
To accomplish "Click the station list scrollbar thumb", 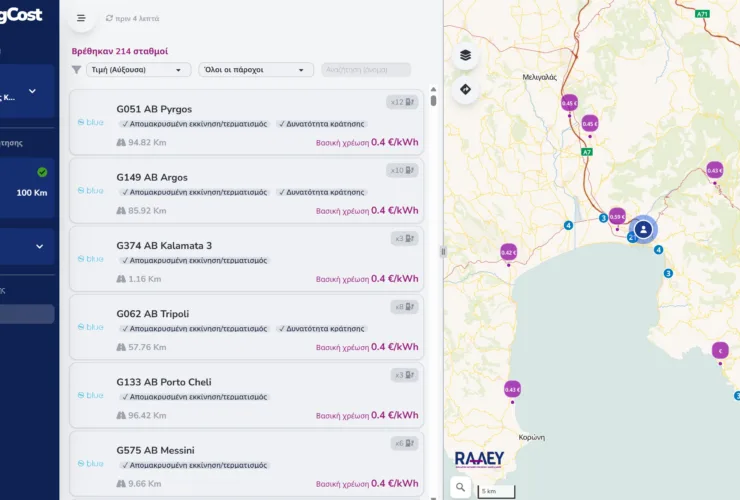I will 433,101.
